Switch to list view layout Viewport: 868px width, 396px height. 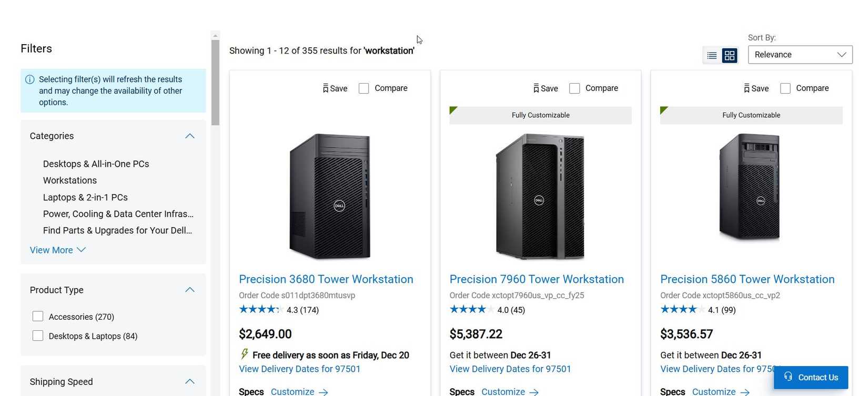712,55
